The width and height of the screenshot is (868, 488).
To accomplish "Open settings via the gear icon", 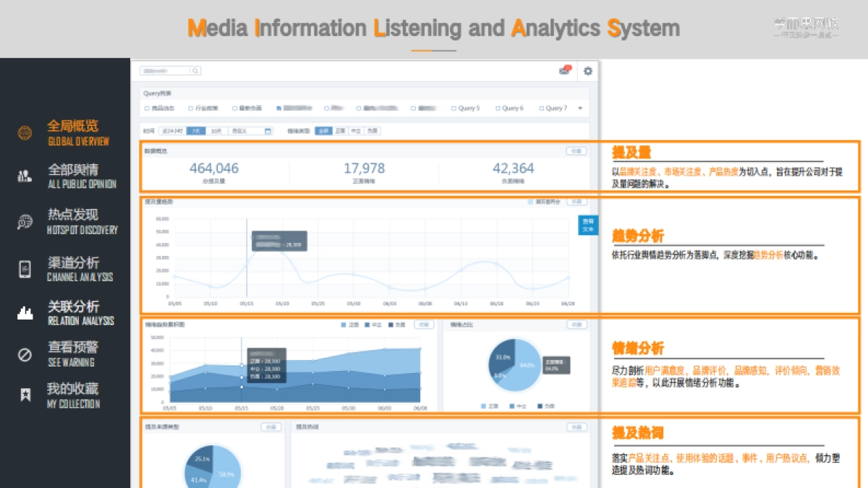I will [x=588, y=71].
